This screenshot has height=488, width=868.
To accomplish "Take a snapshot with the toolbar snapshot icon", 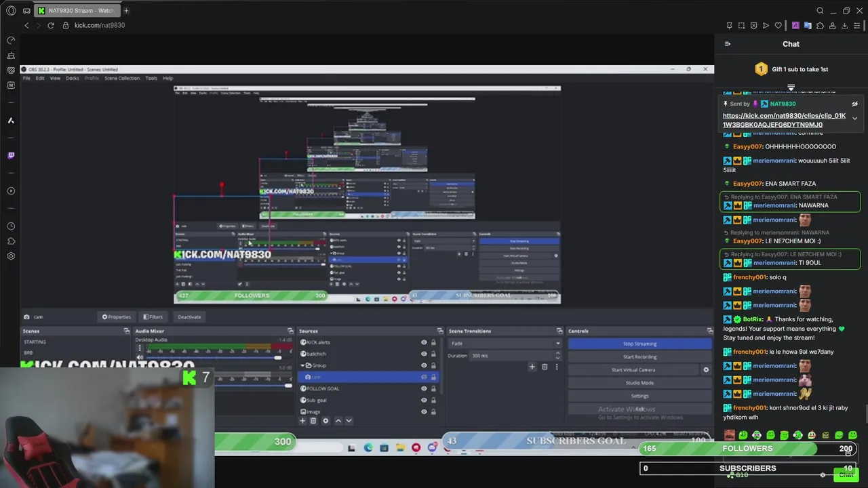I will [741, 26].
